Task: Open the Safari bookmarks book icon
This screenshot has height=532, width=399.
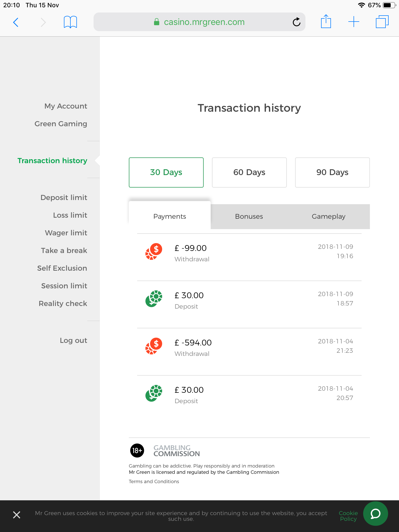Action: (x=70, y=22)
